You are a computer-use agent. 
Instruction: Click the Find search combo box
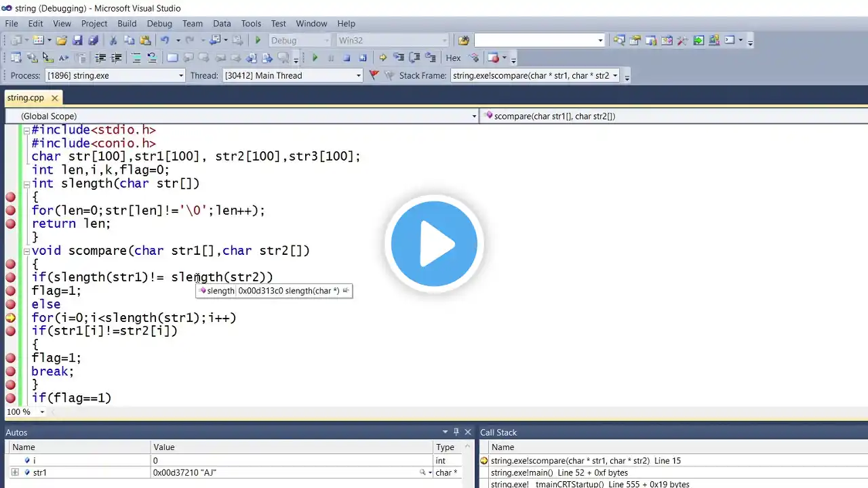(539, 41)
